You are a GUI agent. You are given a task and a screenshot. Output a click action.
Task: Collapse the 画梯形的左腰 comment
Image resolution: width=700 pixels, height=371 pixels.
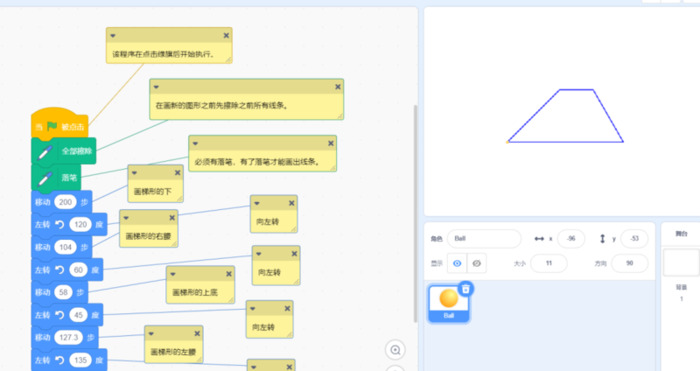(x=151, y=333)
